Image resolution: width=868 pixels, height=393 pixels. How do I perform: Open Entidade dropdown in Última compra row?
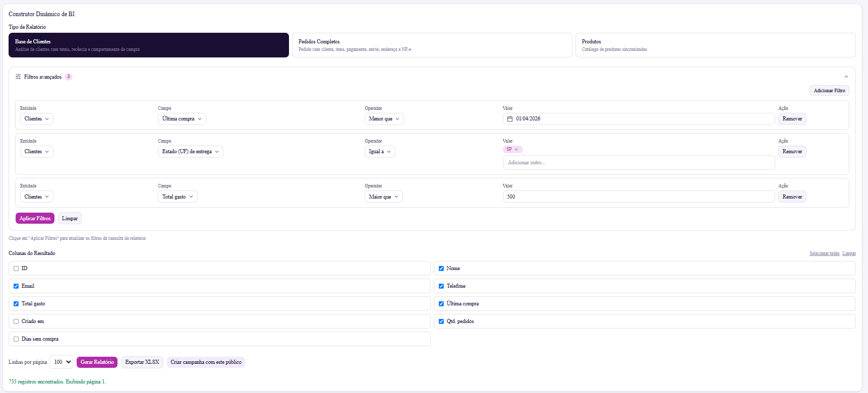tap(37, 119)
